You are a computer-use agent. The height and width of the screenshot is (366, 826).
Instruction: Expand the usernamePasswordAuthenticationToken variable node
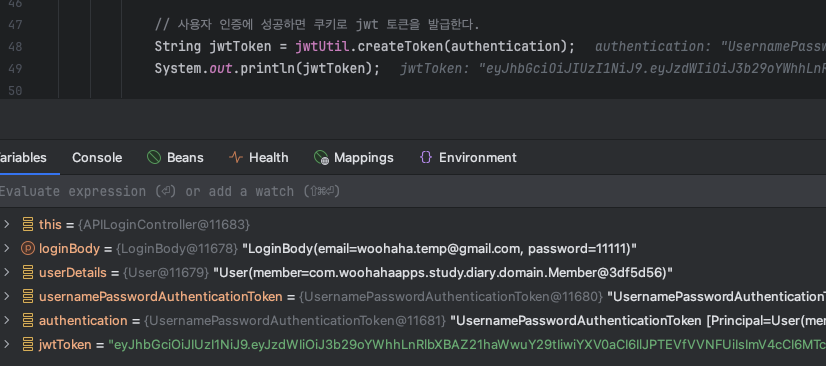pyautogui.click(x=6, y=296)
